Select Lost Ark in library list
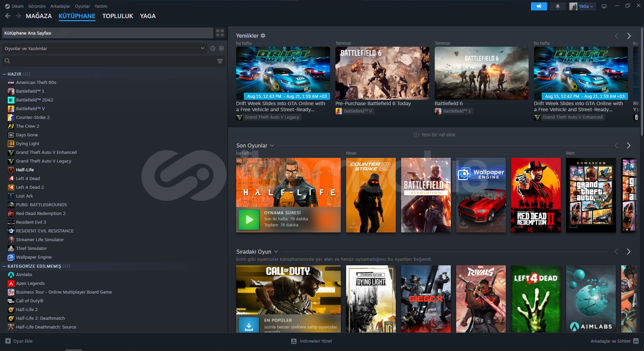Viewport: 644px width, 351px height. [24, 196]
